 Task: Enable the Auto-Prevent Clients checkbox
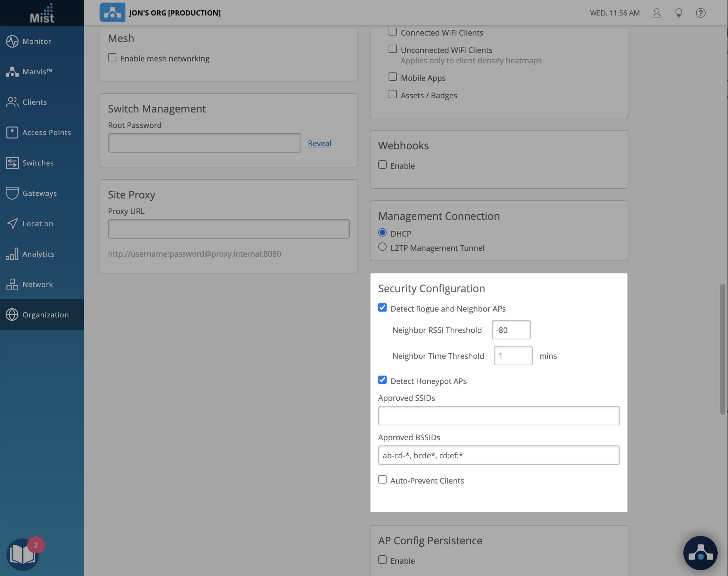(x=382, y=480)
